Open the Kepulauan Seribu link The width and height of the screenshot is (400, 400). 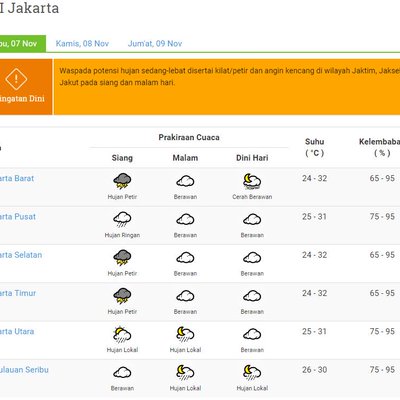[x=24, y=370]
